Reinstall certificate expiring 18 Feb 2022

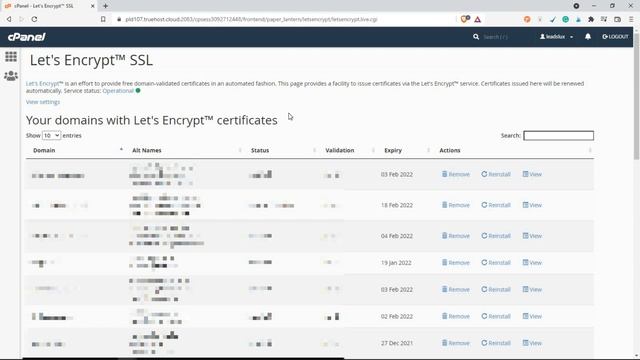click(x=496, y=205)
